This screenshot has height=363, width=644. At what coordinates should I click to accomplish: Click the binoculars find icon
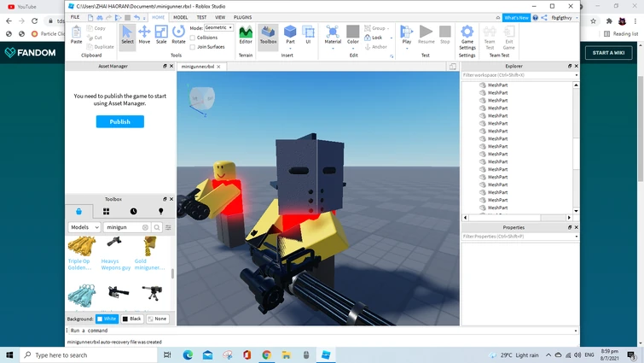tap(100, 17)
